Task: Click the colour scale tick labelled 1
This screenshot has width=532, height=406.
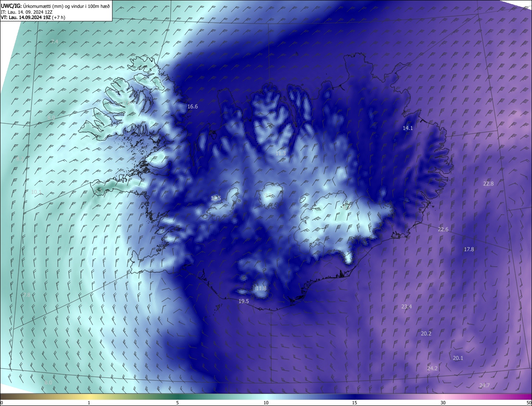Action: pos(89,403)
